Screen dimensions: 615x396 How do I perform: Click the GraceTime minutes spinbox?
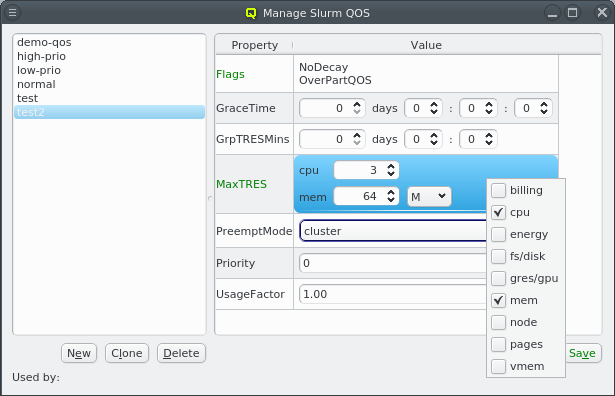(x=478, y=108)
